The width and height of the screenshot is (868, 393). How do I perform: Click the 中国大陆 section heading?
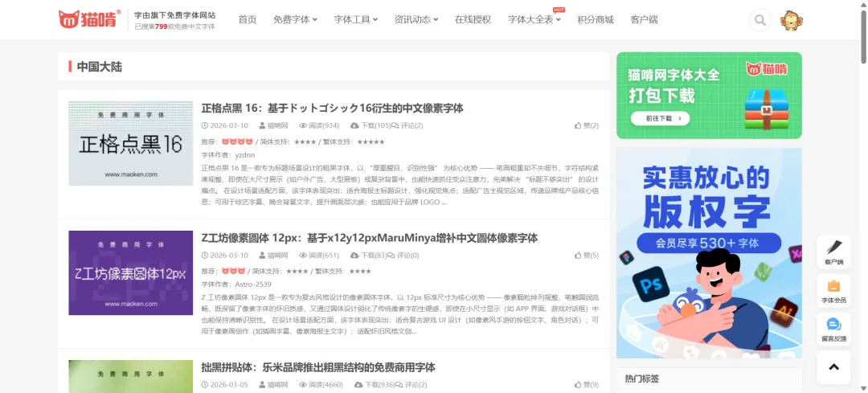click(x=100, y=67)
